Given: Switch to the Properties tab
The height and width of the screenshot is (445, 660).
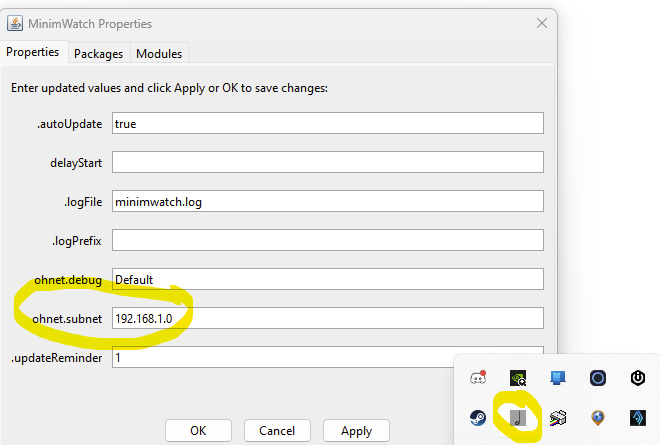Looking at the screenshot, I should click(x=33, y=52).
